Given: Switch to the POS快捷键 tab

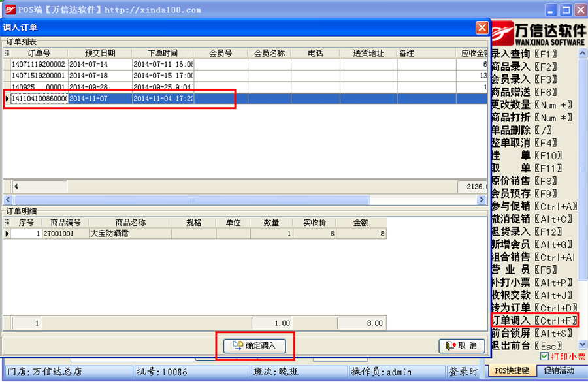Looking at the screenshot, I should (x=512, y=371).
